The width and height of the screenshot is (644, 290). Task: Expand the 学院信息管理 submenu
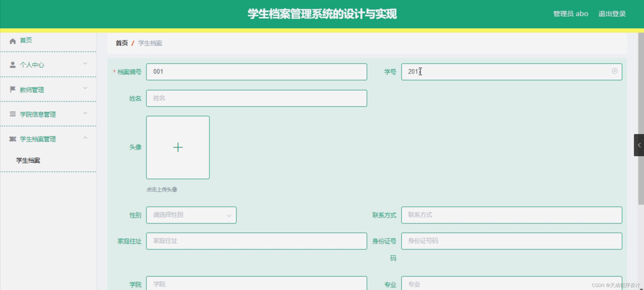click(x=38, y=114)
